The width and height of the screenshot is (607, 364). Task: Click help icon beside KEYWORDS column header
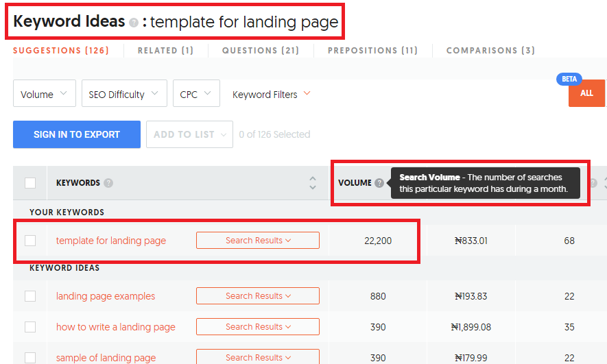(108, 183)
